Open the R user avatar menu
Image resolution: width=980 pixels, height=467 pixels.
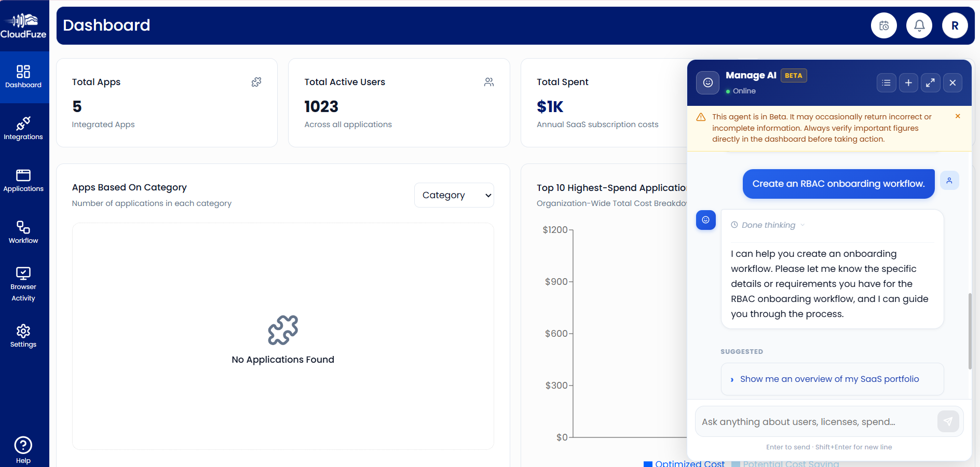click(x=955, y=25)
